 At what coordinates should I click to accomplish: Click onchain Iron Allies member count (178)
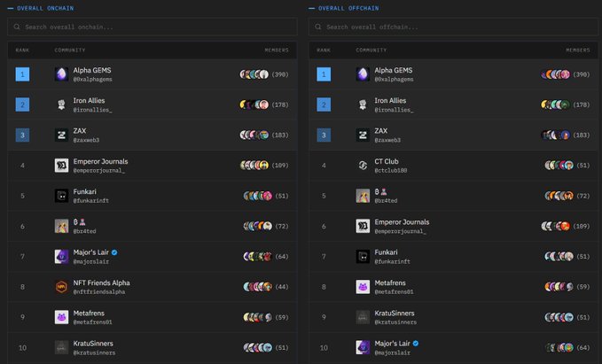click(280, 105)
